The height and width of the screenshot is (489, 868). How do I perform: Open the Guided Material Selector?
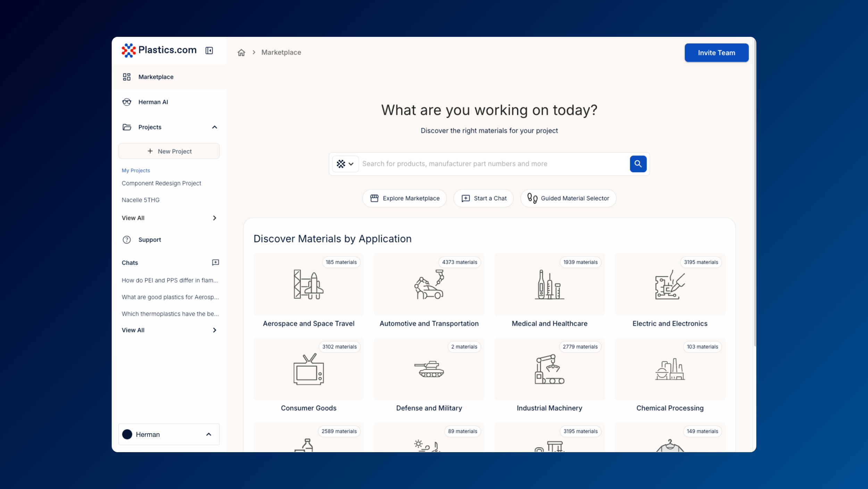pyautogui.click(x=568, y=198)
